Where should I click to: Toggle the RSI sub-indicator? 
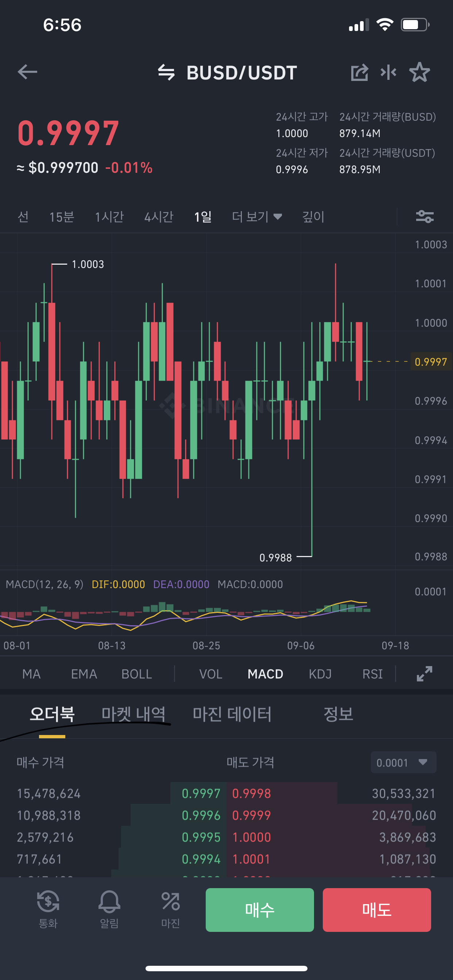tap(372, 674)
